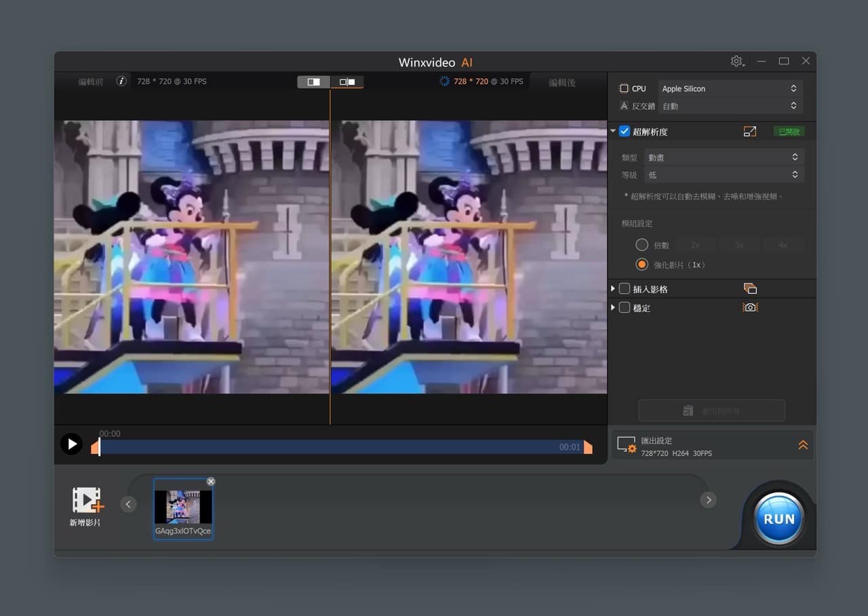Click the 反交錯 deinterlace icon
The height and width of the screenshot is (616, 868).
(624, 107)
